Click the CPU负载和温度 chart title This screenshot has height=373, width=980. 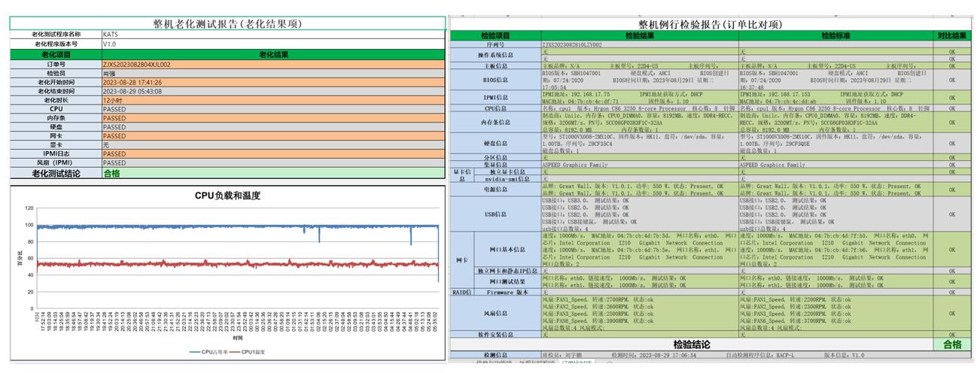point(227,196)
